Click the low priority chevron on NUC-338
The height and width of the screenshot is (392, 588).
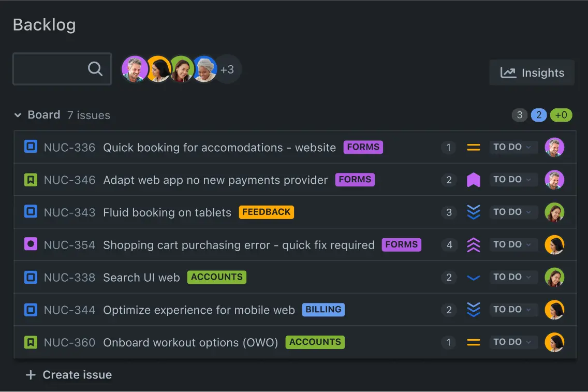tap(474, 278)
